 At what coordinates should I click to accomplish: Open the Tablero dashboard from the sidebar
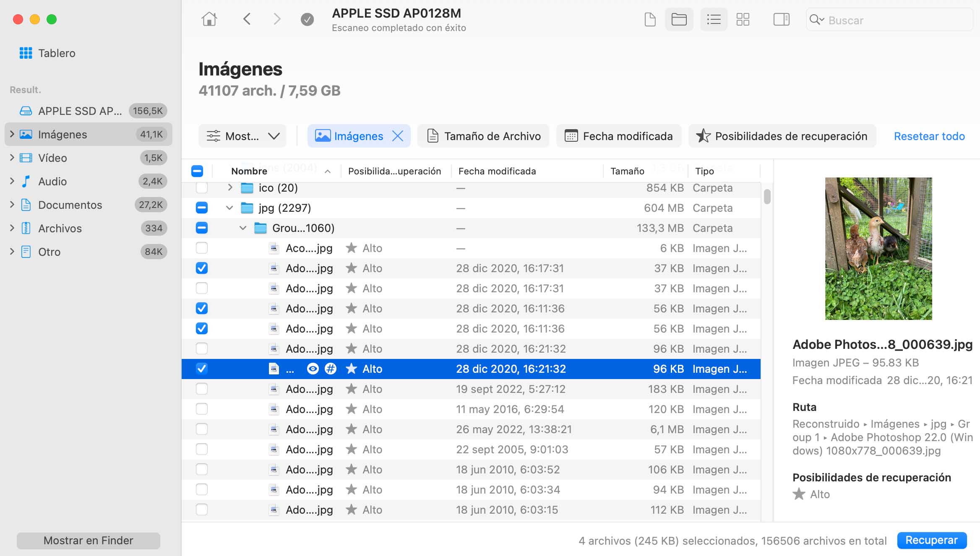coord(57,53)
